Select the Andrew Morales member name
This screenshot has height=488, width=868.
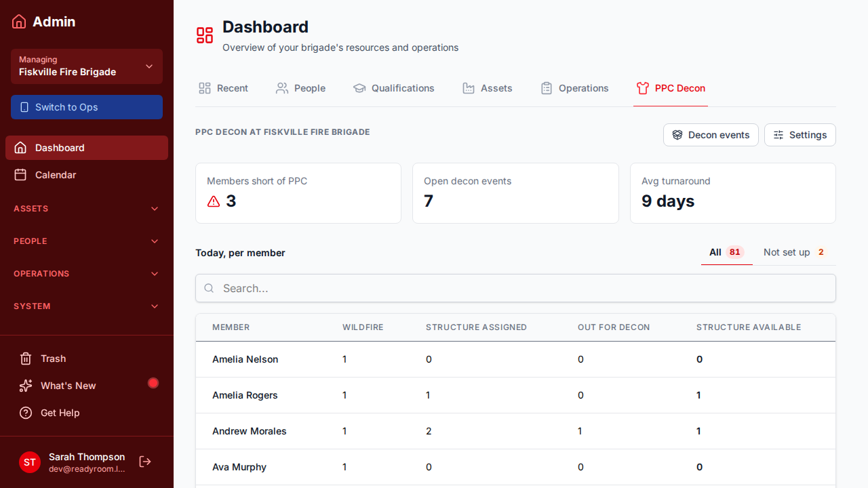coord(250,431)
